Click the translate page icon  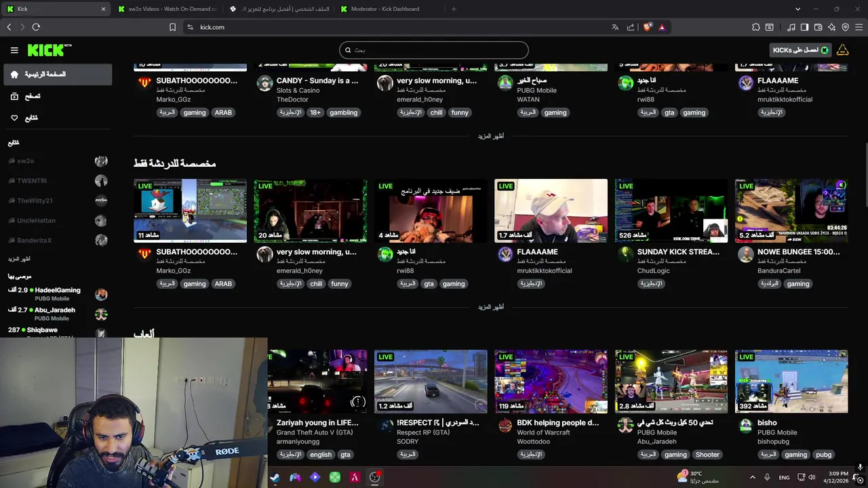(x=615, y=27)
